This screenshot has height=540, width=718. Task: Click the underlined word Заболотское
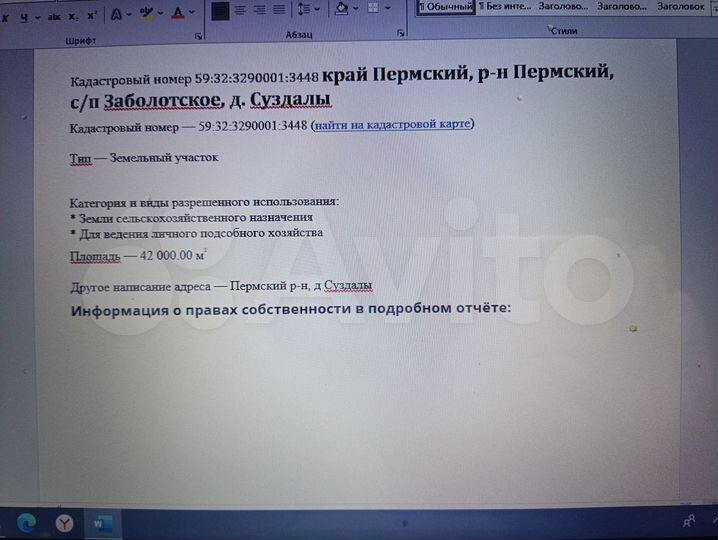coord(161,101)
